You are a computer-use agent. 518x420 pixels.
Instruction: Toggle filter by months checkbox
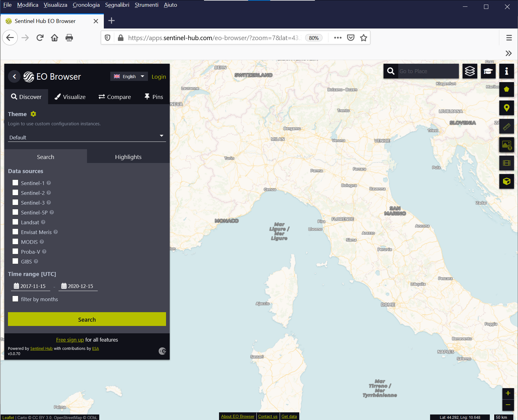click(x=15, y=299)
